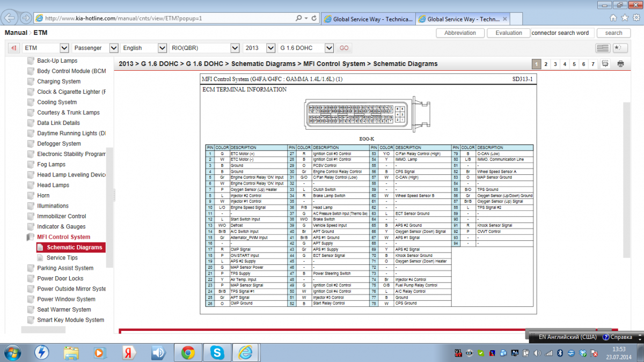The image size is (644, 362).
Task: Select Immobilizer Control in the sidebar
Action: [61, 216]
